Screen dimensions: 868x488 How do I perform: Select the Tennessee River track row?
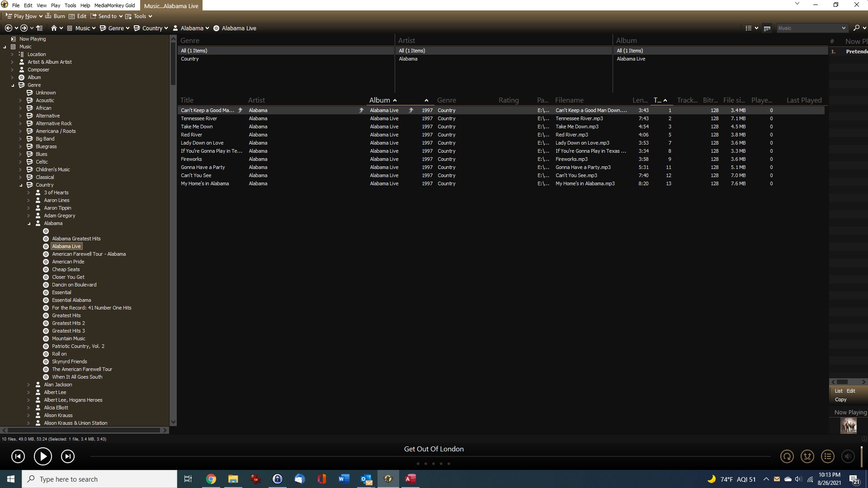coord(501,118)
